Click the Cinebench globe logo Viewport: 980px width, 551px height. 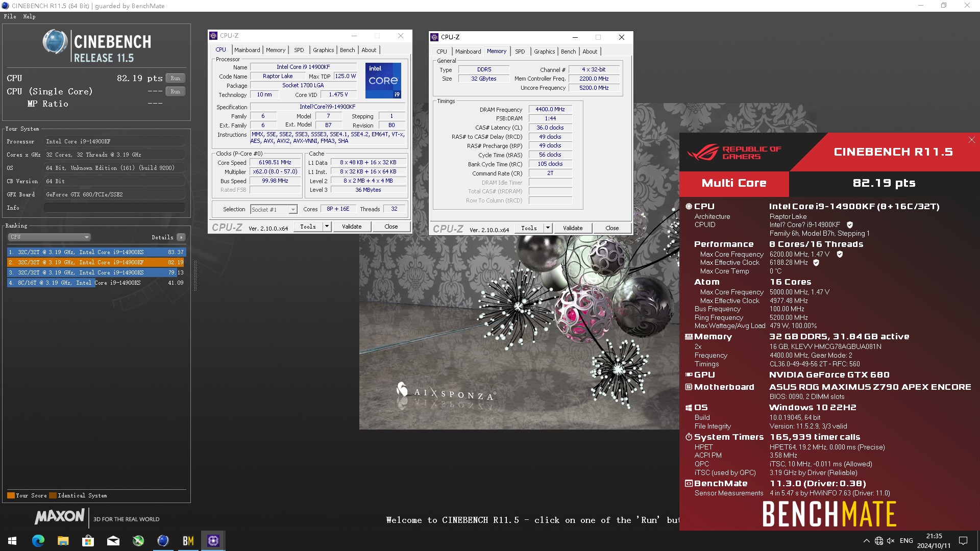[55, 42]
